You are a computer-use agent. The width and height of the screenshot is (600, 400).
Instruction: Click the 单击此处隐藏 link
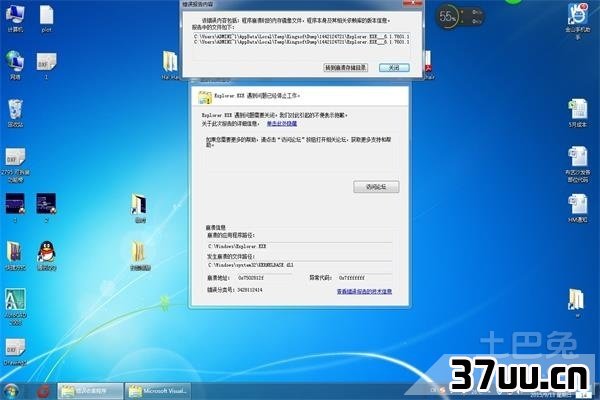pyautogui.click(x=282, y=124)
